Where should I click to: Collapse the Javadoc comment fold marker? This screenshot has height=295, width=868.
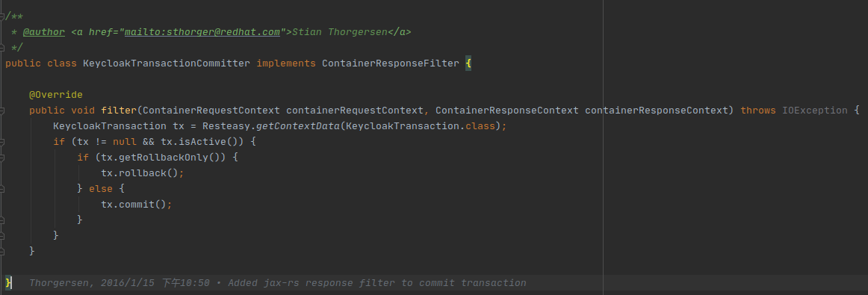click(2, 16)
